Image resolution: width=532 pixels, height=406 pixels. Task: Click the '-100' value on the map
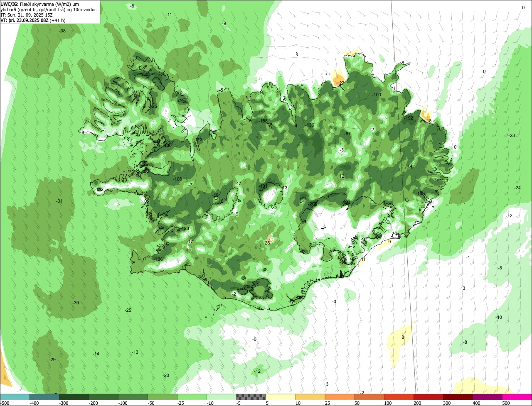click(x=377, y=95)
